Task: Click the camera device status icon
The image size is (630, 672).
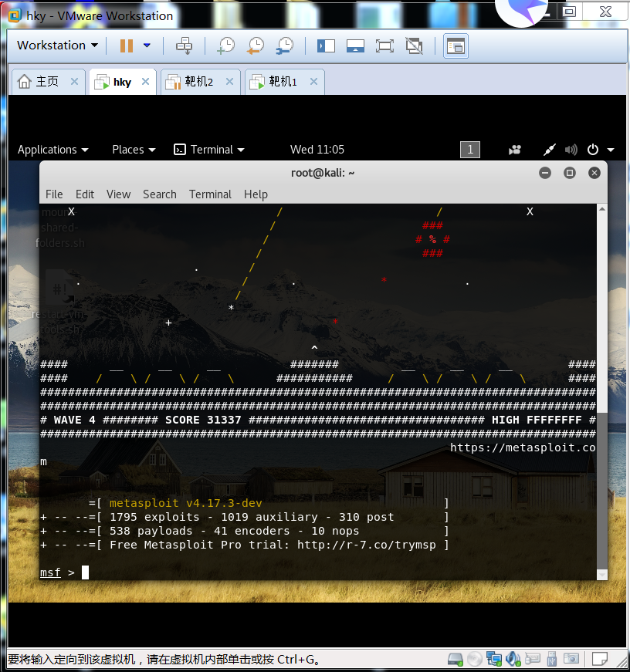Action: 571,659
